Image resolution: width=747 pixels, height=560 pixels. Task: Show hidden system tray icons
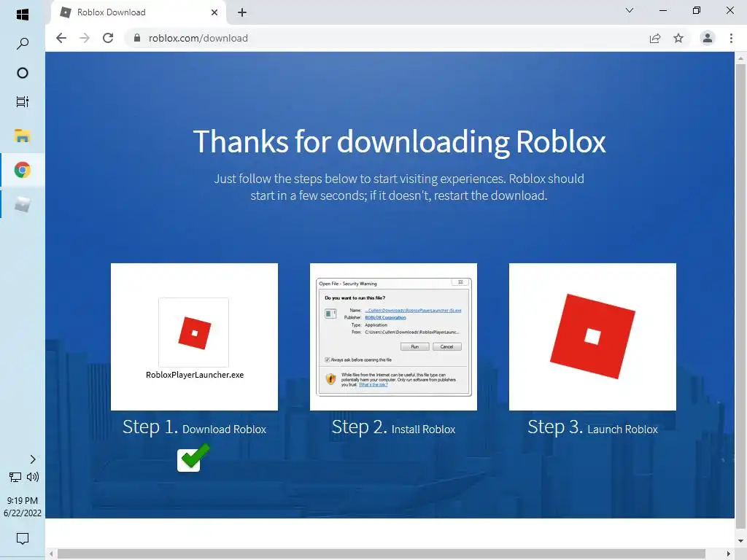click(x=32, y=459)
